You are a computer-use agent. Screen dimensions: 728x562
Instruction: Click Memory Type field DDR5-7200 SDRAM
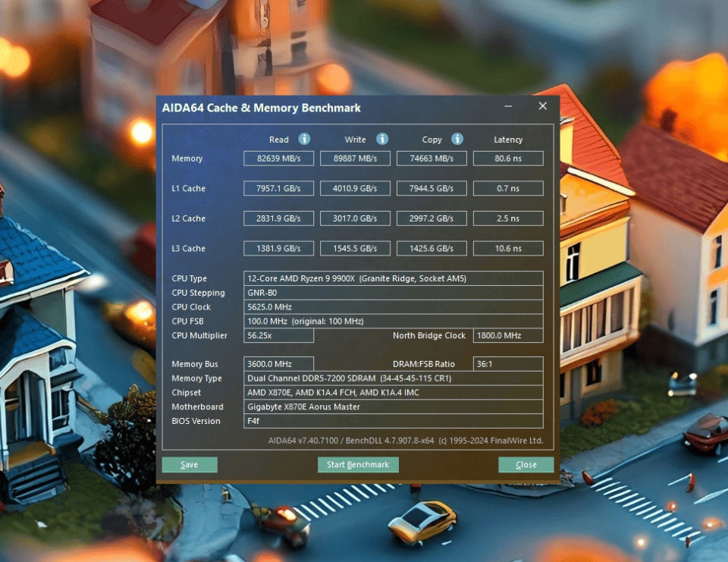[394, 378]
